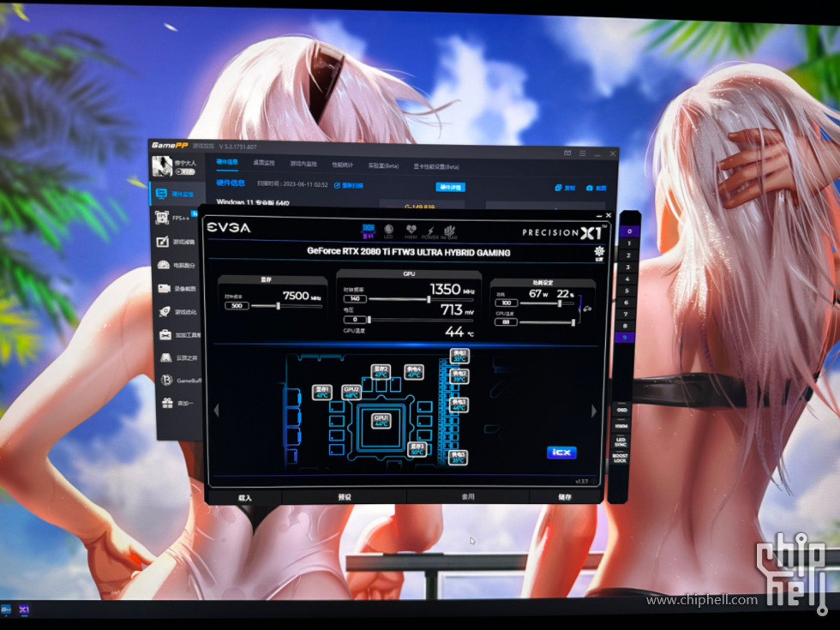Open the game filter pencil item in GamePP

[175, 242]
